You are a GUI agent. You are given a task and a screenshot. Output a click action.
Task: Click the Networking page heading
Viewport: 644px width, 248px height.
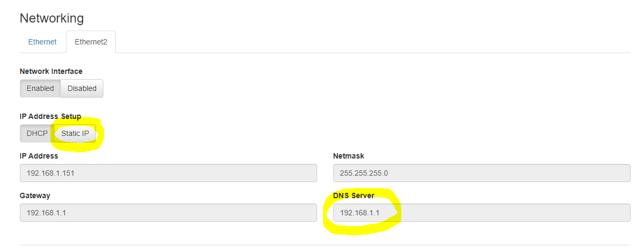pos(51,18)
